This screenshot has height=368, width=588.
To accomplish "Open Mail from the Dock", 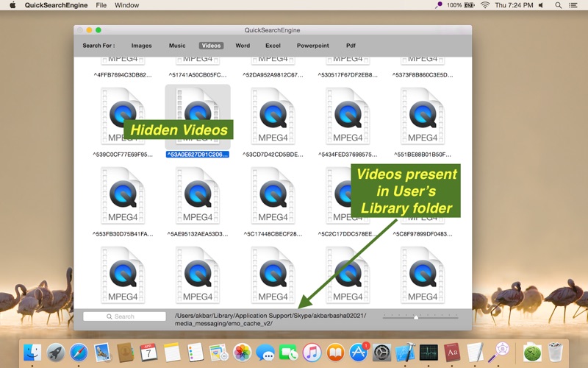I will coord(102,353).
